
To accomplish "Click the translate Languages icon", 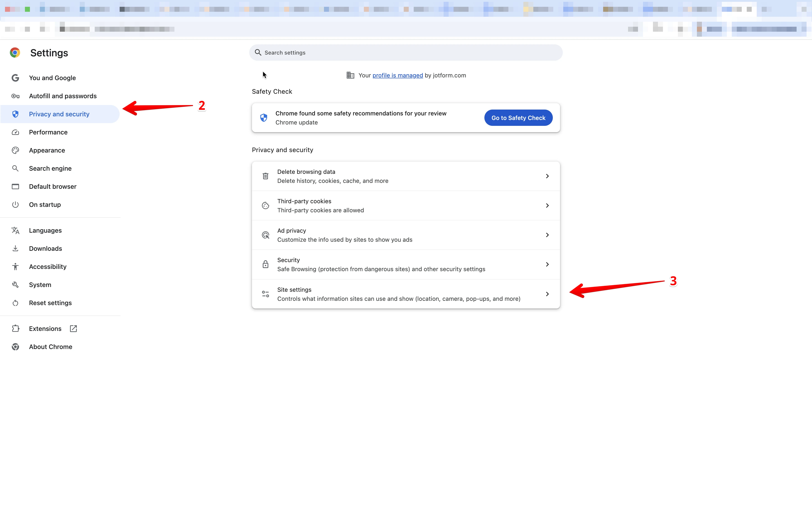I will [15, 230].
